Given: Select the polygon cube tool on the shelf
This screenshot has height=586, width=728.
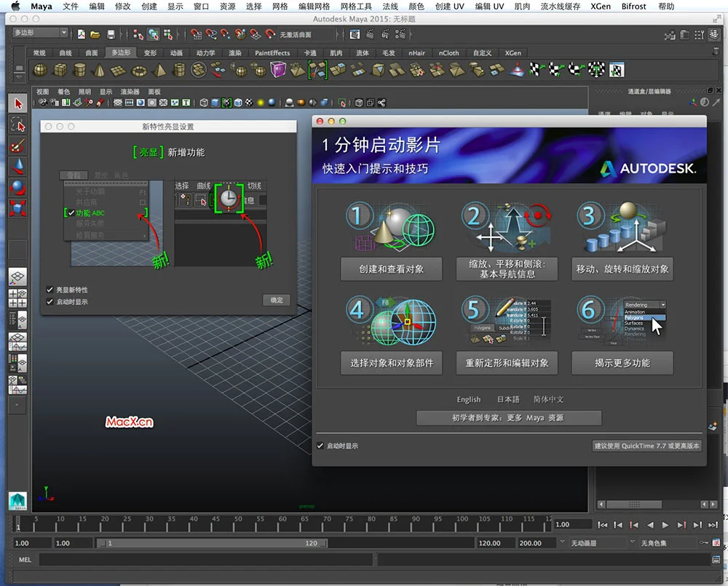Looking at the screenshot, I should click(60, 69).
